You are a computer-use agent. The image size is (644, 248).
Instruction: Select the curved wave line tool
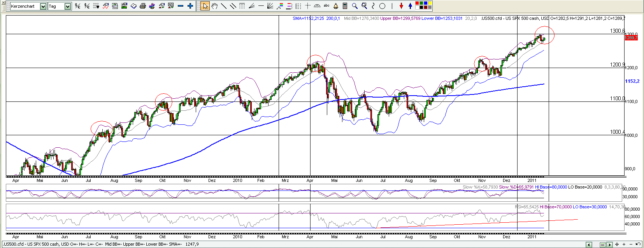(373, 6)
